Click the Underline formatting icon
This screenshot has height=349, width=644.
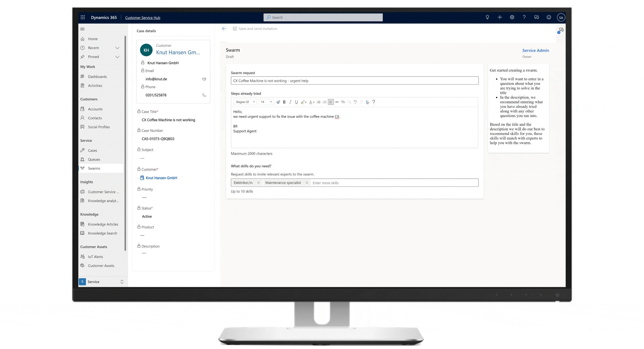297,102
